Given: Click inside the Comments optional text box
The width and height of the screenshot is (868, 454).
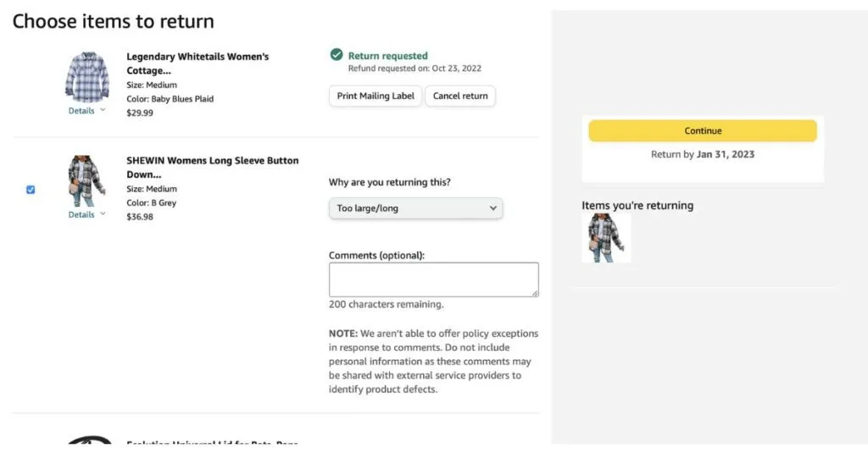Looking at the screenshot, I should [433, 280].
